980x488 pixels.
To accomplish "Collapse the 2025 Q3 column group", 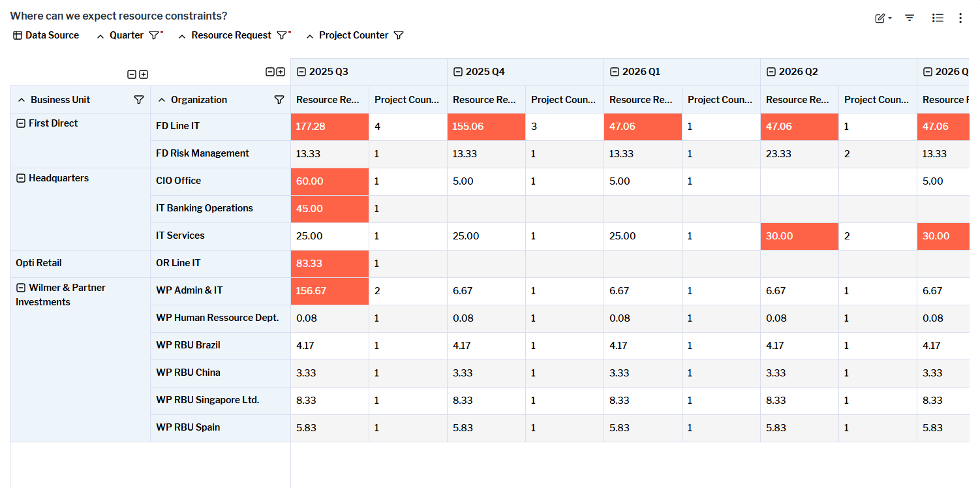I will (x=301, y=72).
